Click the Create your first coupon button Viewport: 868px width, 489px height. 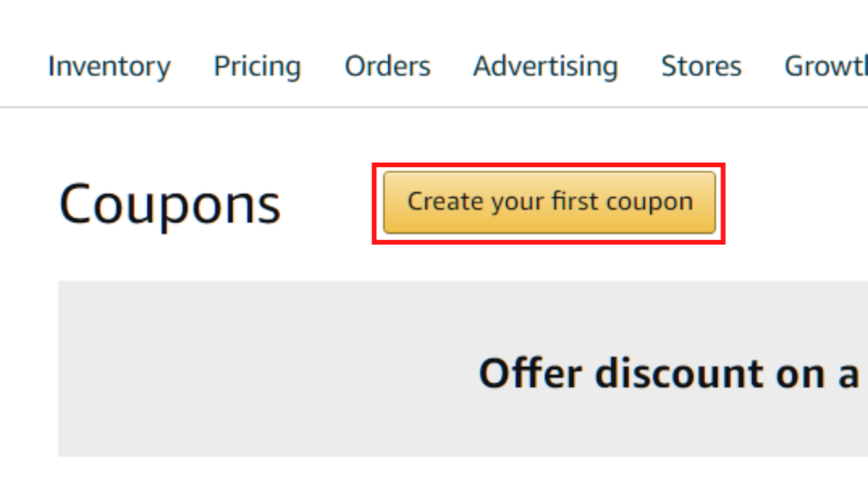pyautogui.click(x=549, y=203)
